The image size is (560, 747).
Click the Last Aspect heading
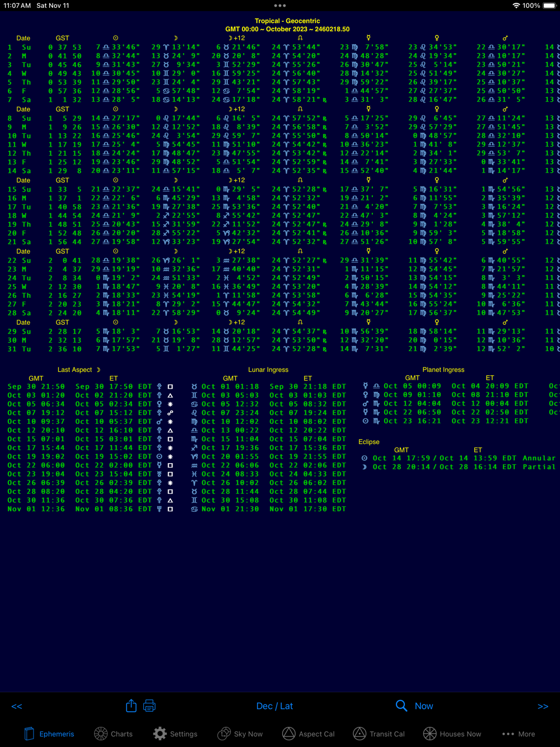[79, 370]
